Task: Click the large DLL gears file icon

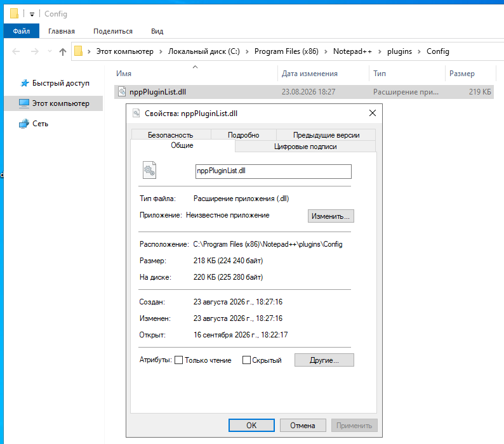Action: click(x=149, y=170)
